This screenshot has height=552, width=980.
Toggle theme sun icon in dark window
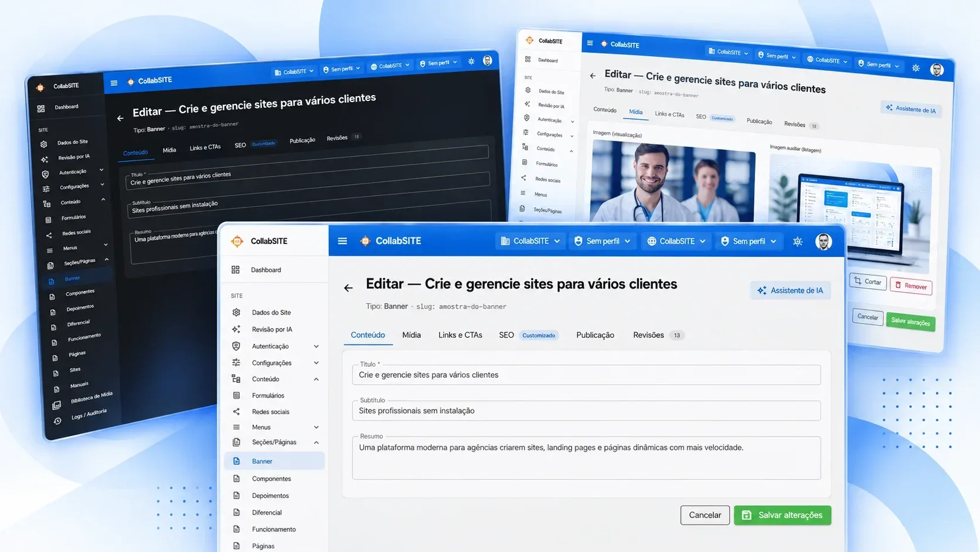pos(471,61)
